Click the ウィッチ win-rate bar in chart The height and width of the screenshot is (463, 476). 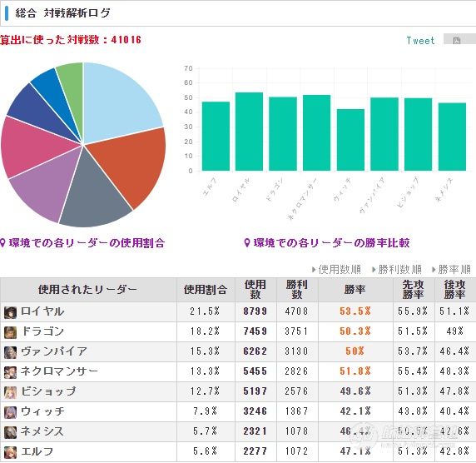[350, 140]
